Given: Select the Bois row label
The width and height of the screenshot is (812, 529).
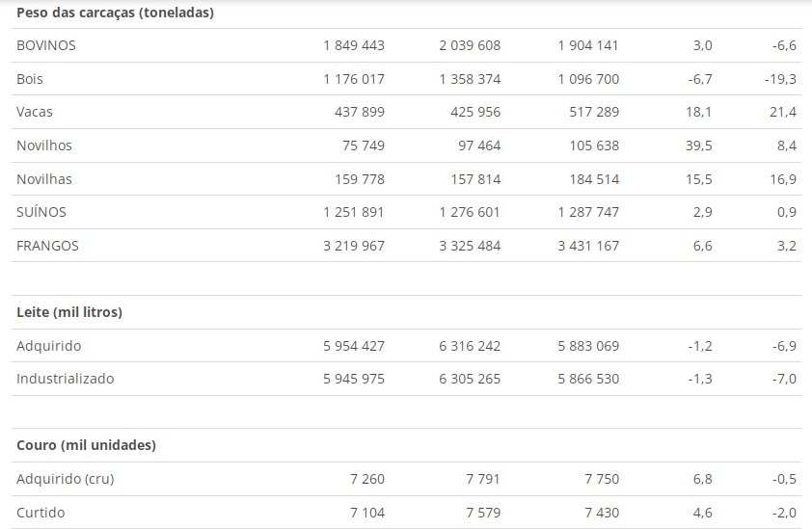Looking at the screenshot, I should coord(30,79).
